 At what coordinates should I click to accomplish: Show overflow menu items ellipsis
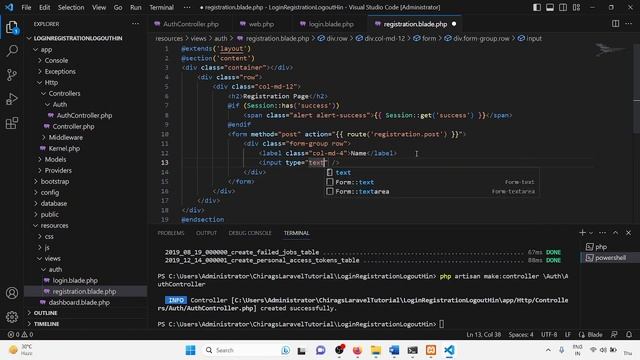pyautogui.click(x=187, y=7)
